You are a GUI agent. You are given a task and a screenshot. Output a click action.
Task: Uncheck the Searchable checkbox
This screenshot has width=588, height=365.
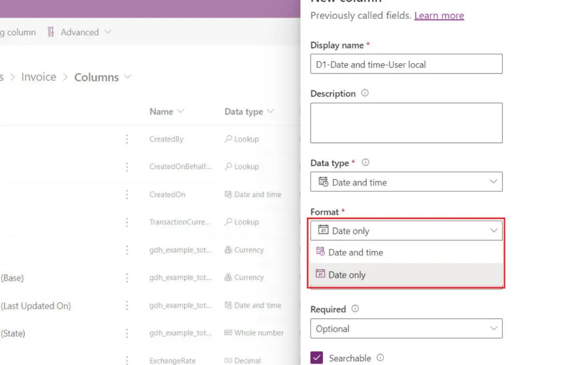(317, 357)
